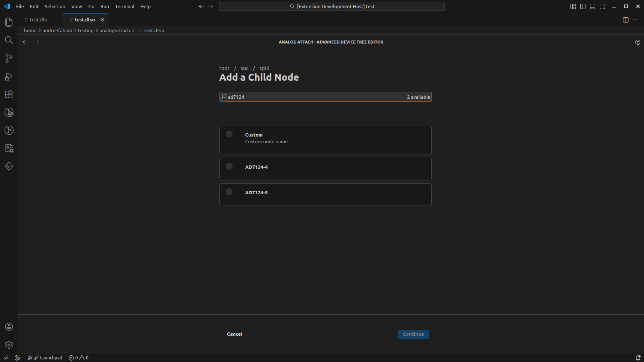Open the Source Control view

coord(9,58)
